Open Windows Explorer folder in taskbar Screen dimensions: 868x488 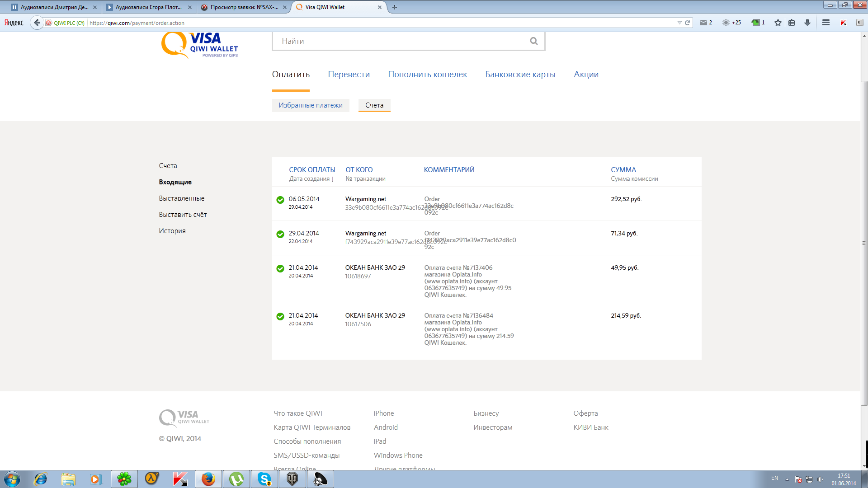(68, 479)
